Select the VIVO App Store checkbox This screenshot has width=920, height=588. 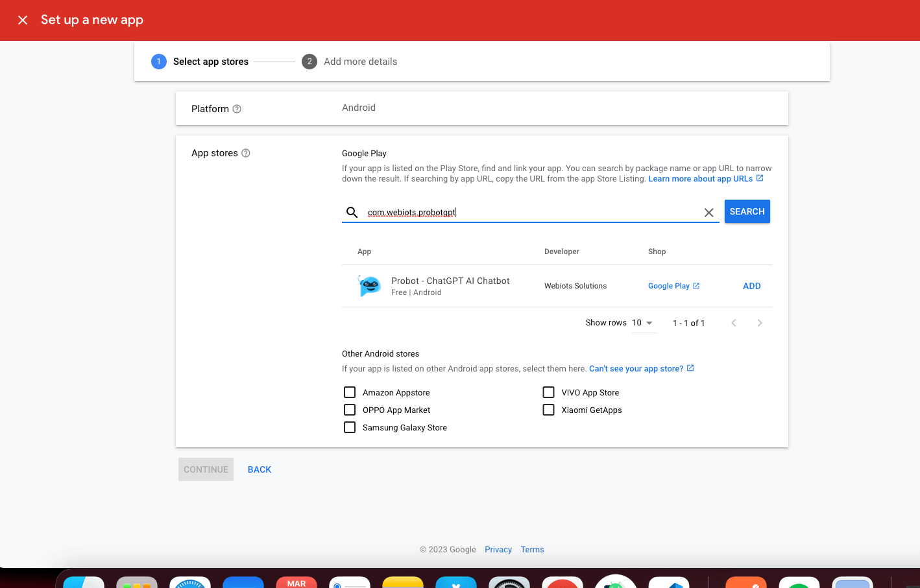point(548,392)
